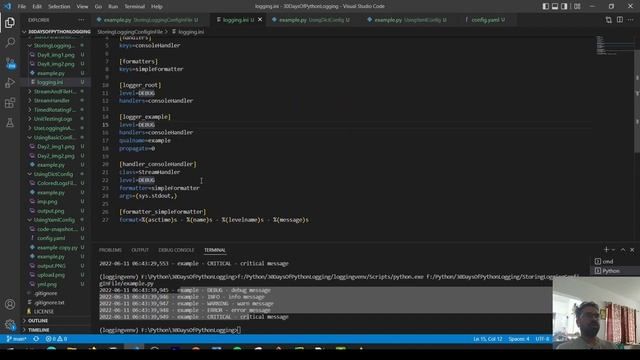The height and width of the screenshot is (360, 640).
Task: Open logging.ini in the explorer tree
Action: click(x=50, y=82)
